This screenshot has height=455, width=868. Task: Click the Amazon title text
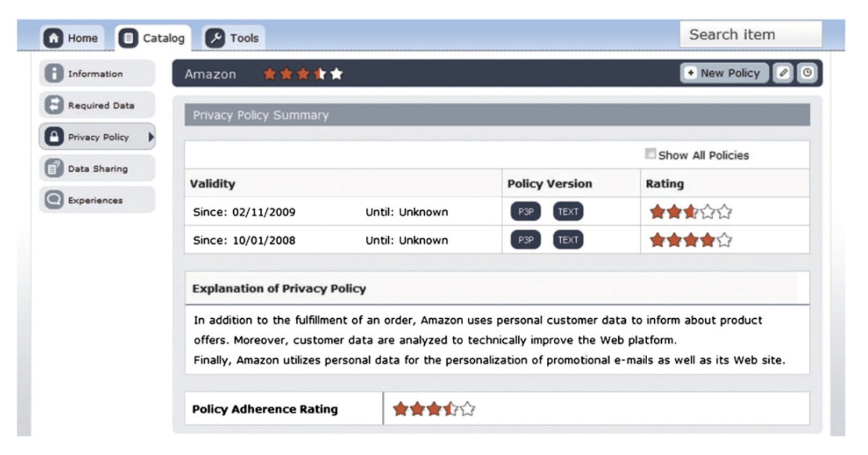click(x=211, y=74)
